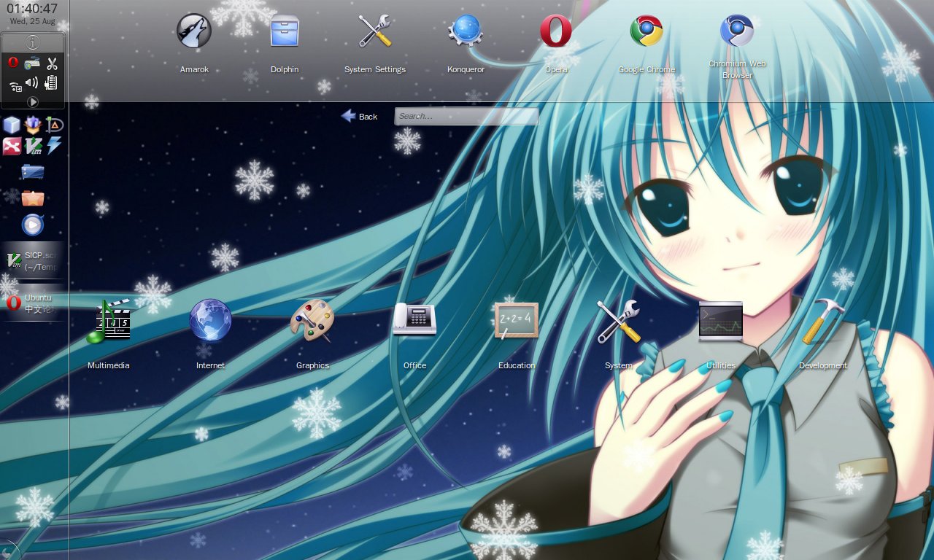Image resolution: width=934 pixels, height=560 pixels.
Task: Open the blue folder icon in panel
Action: (33, 172)
